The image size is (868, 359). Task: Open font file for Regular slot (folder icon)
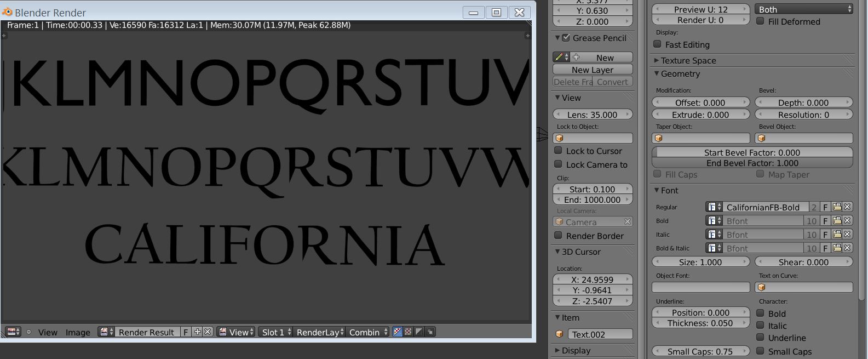(x=837, y=207)
